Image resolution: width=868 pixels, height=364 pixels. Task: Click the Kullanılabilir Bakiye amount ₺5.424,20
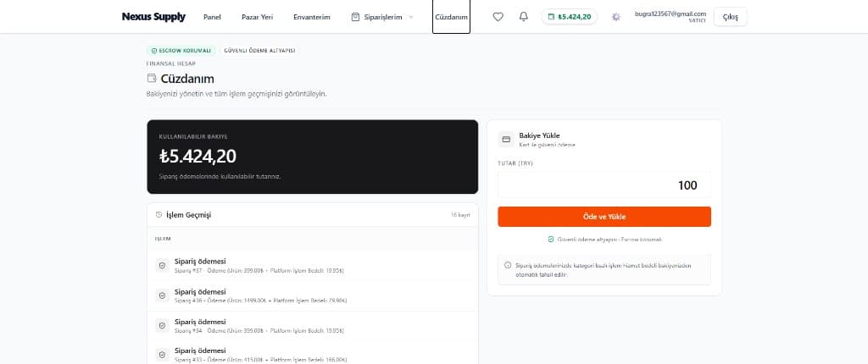point(198,157)
